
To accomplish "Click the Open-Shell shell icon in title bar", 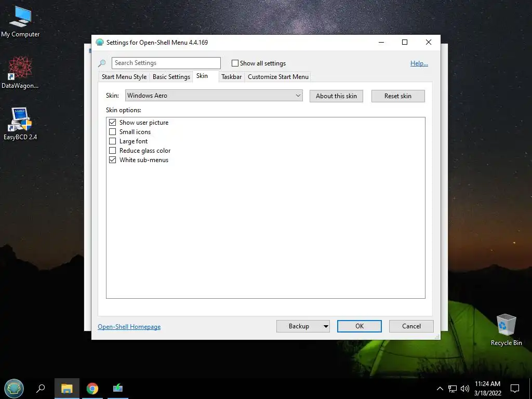I will pos(100,43).
